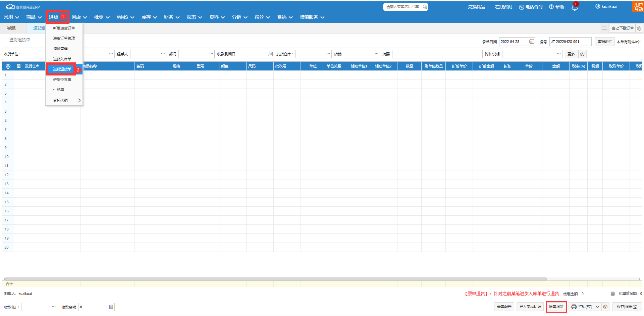This screenshot has width=644, height=316.
Task: Open the 增值服务 menu
Action: point(312,17)
